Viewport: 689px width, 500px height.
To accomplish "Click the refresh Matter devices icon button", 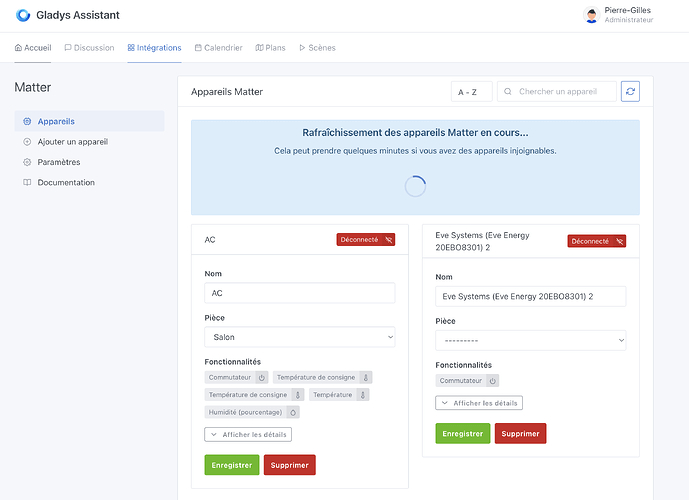I will [x=630, y=91].
